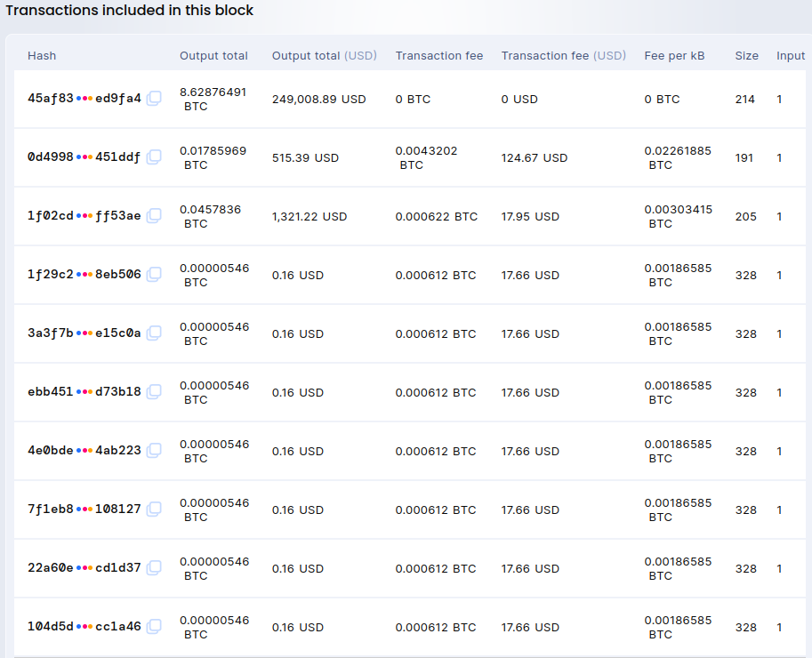The height and width of the screenshot is (658, 812).
Task: Click the Size column header
Action: [746, 55]
